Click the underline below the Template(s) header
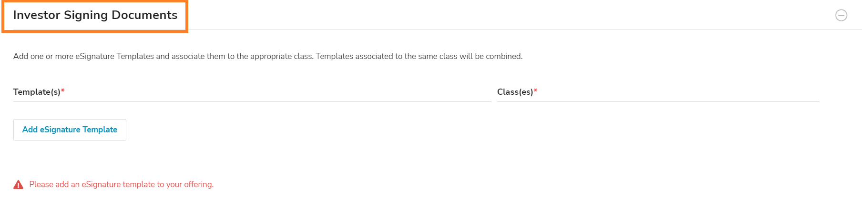Viewport: 868px width, 210px height. 252,101
